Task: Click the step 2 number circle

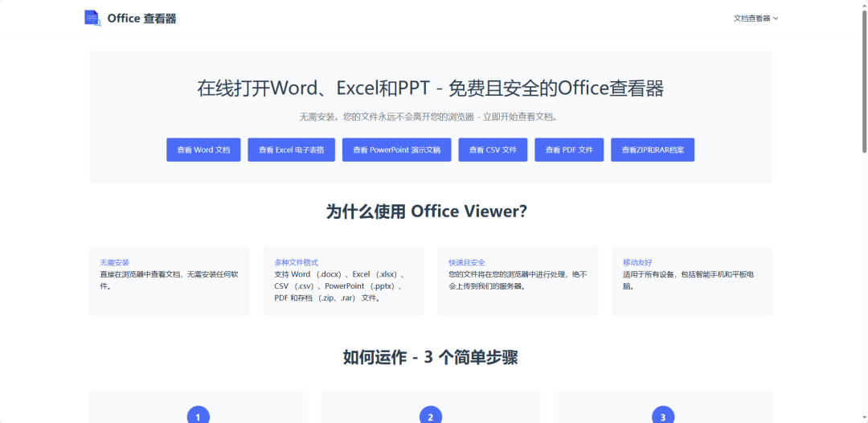Action: [431, 417]
